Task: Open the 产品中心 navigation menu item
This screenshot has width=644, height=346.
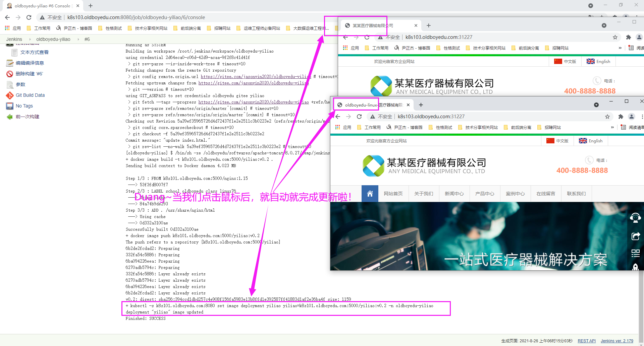Action: 484,194
